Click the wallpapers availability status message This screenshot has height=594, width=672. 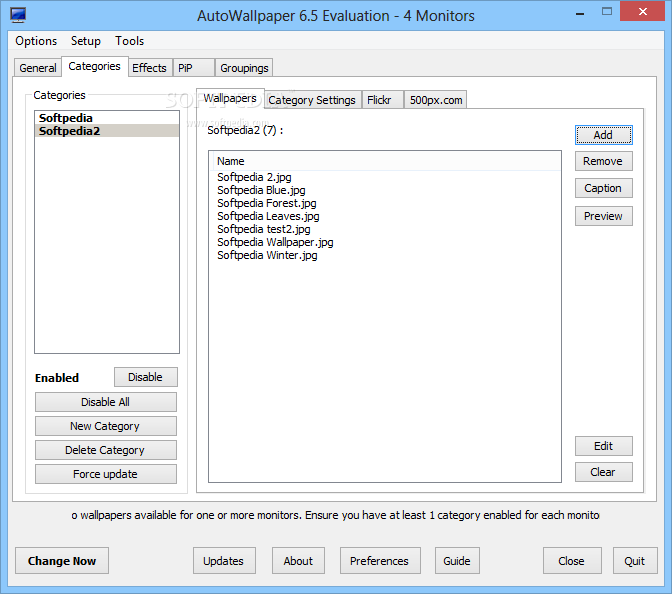[335, 515]
